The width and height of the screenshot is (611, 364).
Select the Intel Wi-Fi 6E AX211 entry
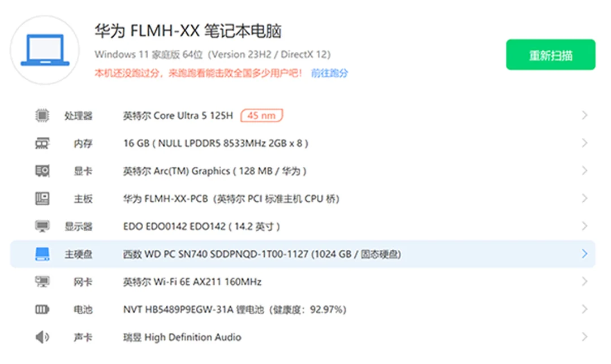click(192, 281)
